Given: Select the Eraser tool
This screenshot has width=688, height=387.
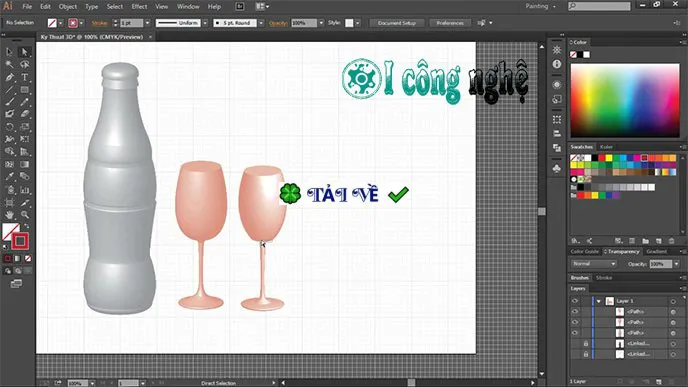Looking at the screenshot, I should [x=25, y=114].
